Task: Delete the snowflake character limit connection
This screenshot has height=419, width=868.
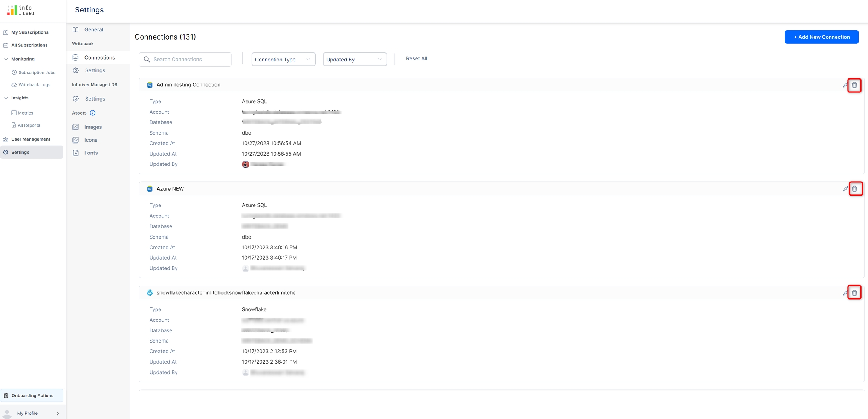Action: coord(854,293)
